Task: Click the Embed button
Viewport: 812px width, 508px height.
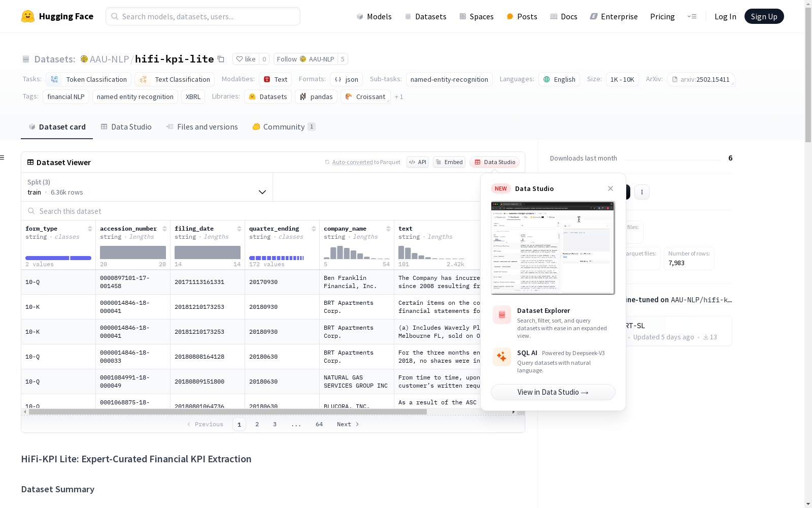Action: point(449,162)
